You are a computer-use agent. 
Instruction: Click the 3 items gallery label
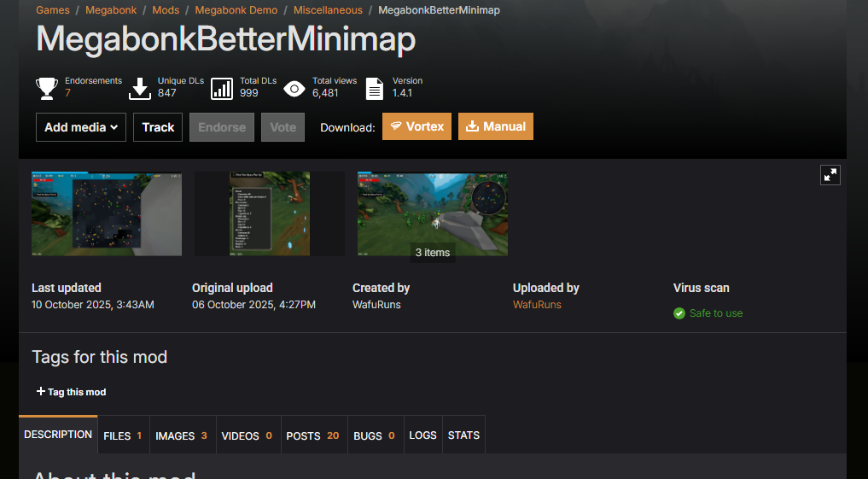point(433,253)
